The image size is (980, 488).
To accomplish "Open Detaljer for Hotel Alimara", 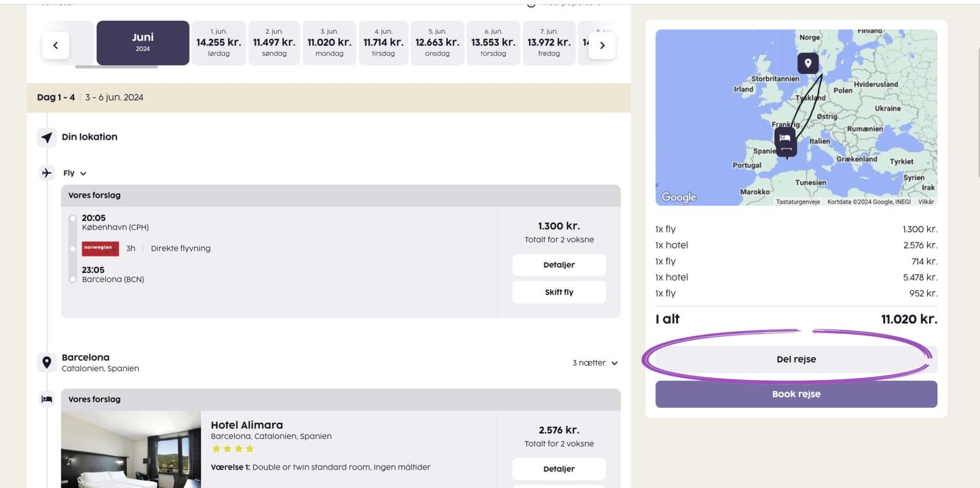I will coord(559,469).
